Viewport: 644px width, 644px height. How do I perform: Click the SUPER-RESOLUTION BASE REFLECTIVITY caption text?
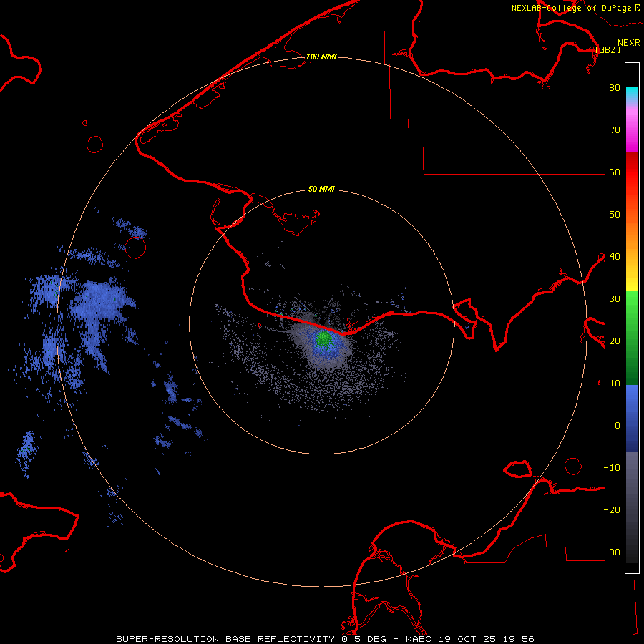225,639
